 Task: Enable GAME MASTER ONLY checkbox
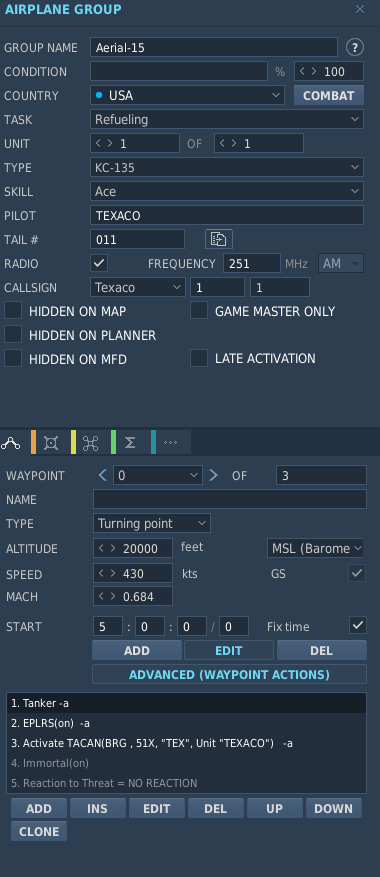pyautogui.click(x=199, y=310)
